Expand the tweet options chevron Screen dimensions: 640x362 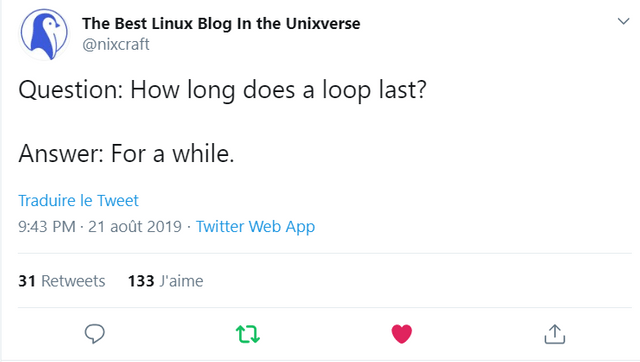(x=623, y=21)
